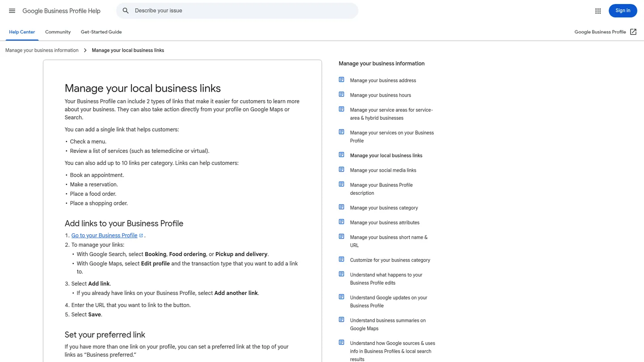Open Manage your services on your Business Profile

[392, 137]
